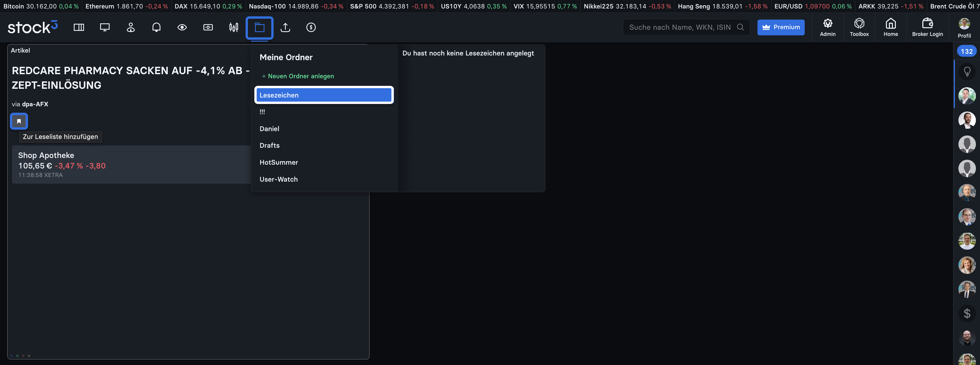Open the banknote money icon in toolbar
The height and width of the screenshot is (365, 980).
click(208, 27)
